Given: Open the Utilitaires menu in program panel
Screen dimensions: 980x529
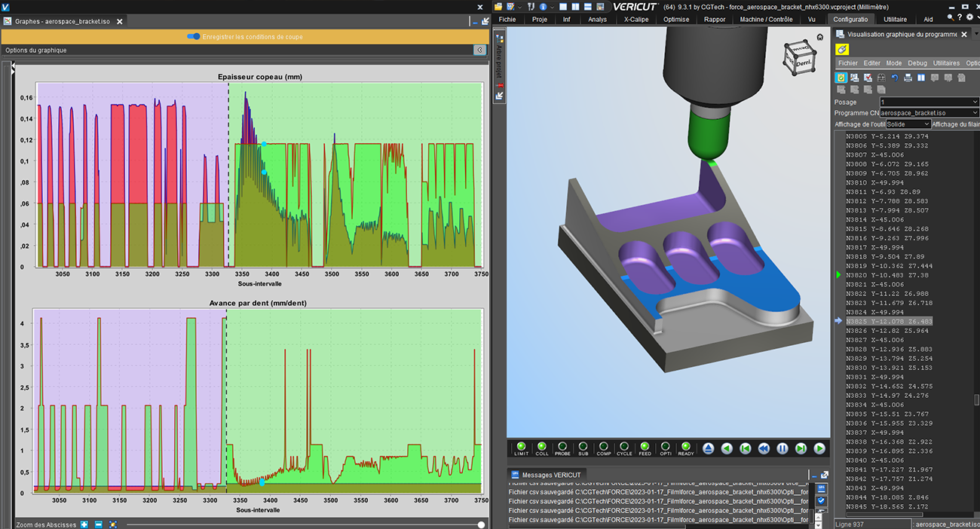Looking at the screenshot, I should coord(946,63).
